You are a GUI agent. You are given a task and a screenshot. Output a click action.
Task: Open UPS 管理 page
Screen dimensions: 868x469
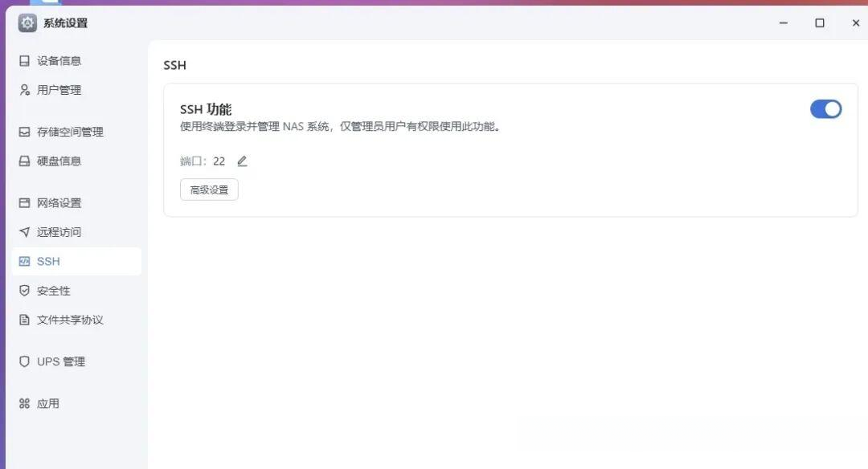point(61,361)
